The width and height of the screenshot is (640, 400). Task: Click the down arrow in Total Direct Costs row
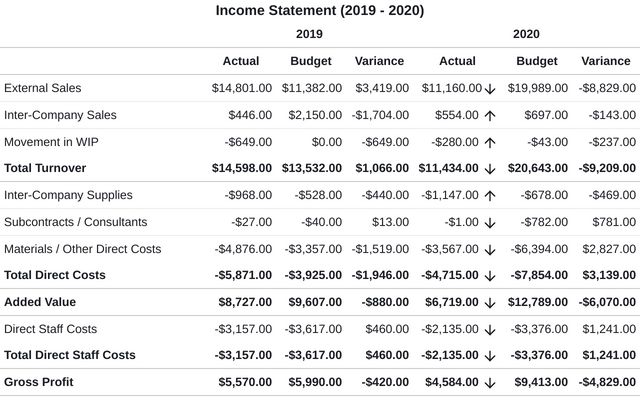click(x=490, y=275)
